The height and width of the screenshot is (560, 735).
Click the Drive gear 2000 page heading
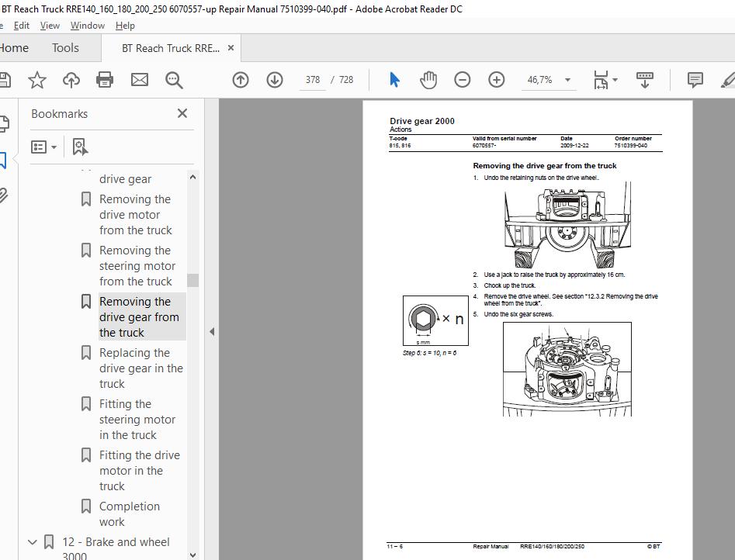(x=422, y=121)
